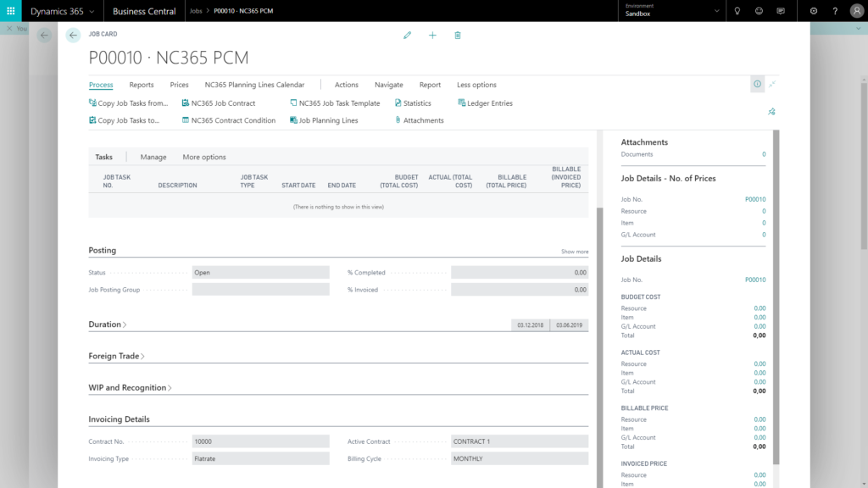Click the FactBox vertical scrollbar
Screen dimensions: 868x488
click(x=776, y=297)
